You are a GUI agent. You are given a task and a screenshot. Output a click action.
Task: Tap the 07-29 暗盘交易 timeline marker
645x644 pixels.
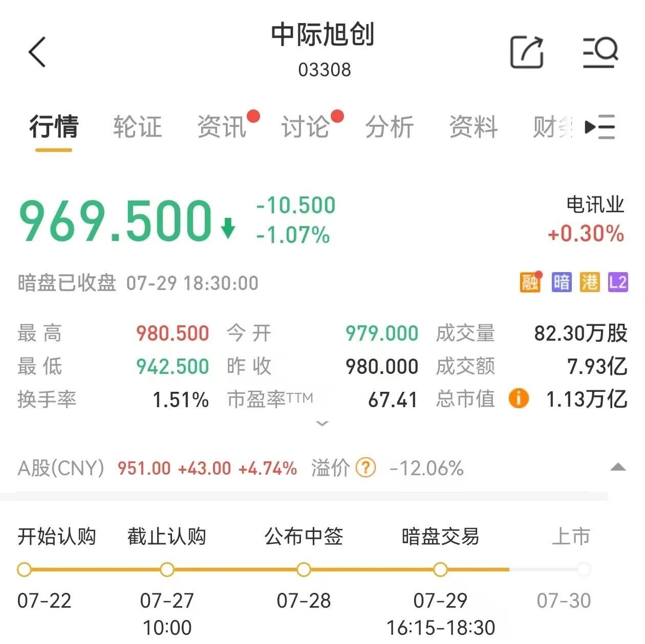point(440,569)
